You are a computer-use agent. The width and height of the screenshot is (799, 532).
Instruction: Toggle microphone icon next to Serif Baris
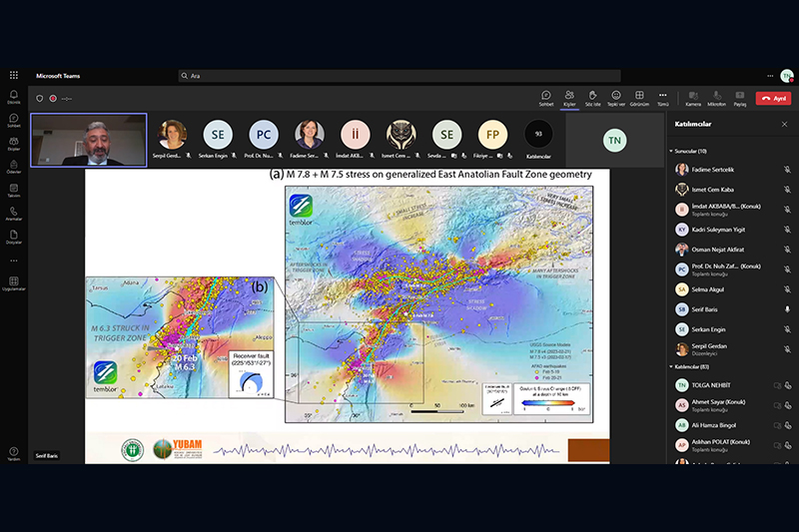[x=787, y=309]
